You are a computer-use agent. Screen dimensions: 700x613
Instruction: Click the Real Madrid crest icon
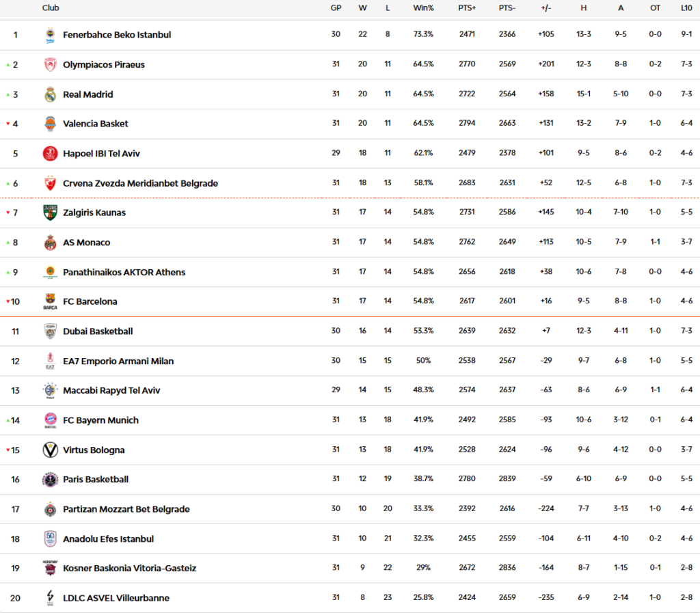pyautogui.click(x=50, y=94)
